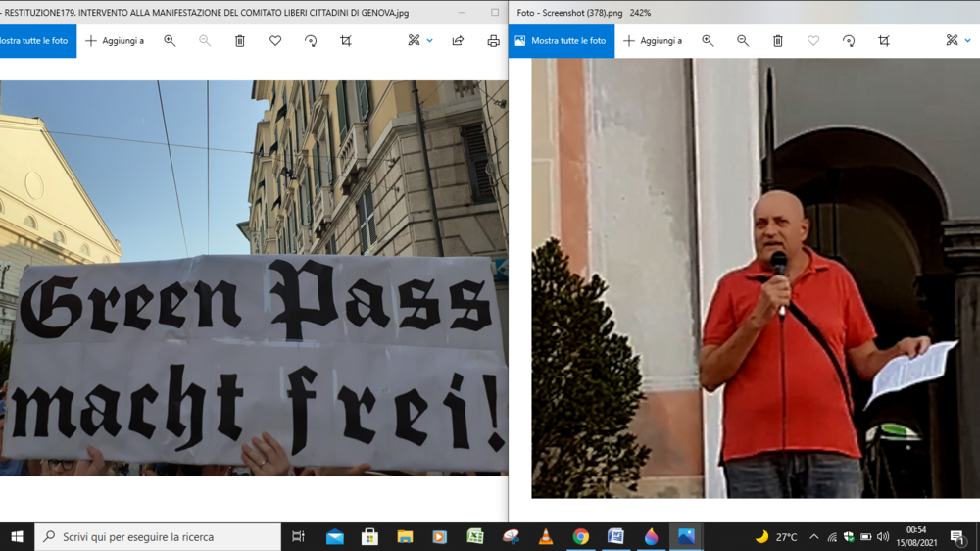This screenshot has height=551, width=980.
Task: Print the left window photo
Action: coord(493,40)
